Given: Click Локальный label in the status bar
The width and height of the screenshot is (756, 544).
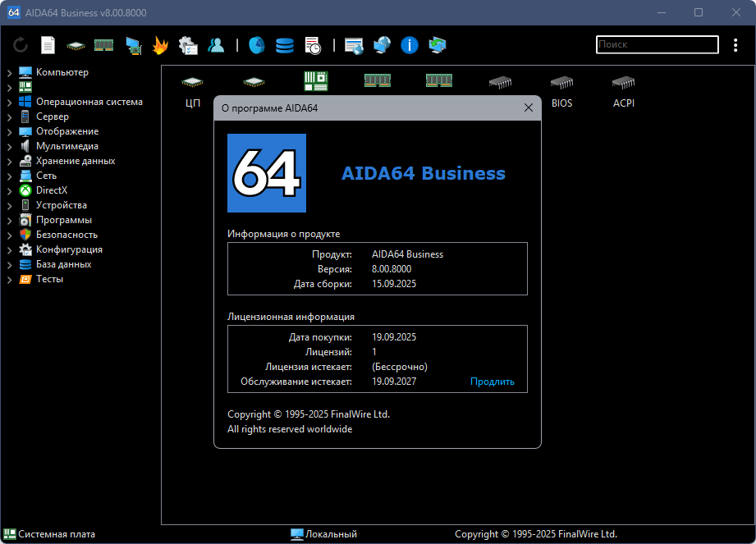Looking at the screenshot, I should click(x=332, y=534).
